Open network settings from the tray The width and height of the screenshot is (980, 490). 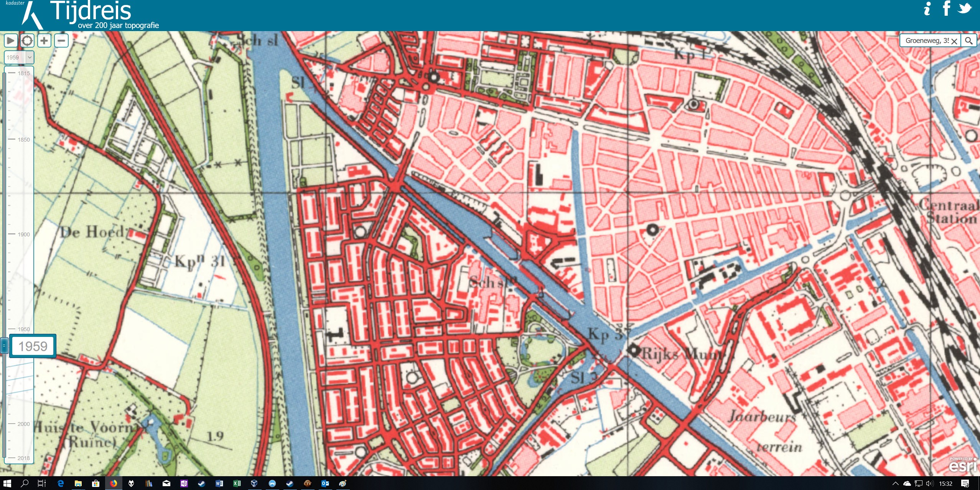919,483
